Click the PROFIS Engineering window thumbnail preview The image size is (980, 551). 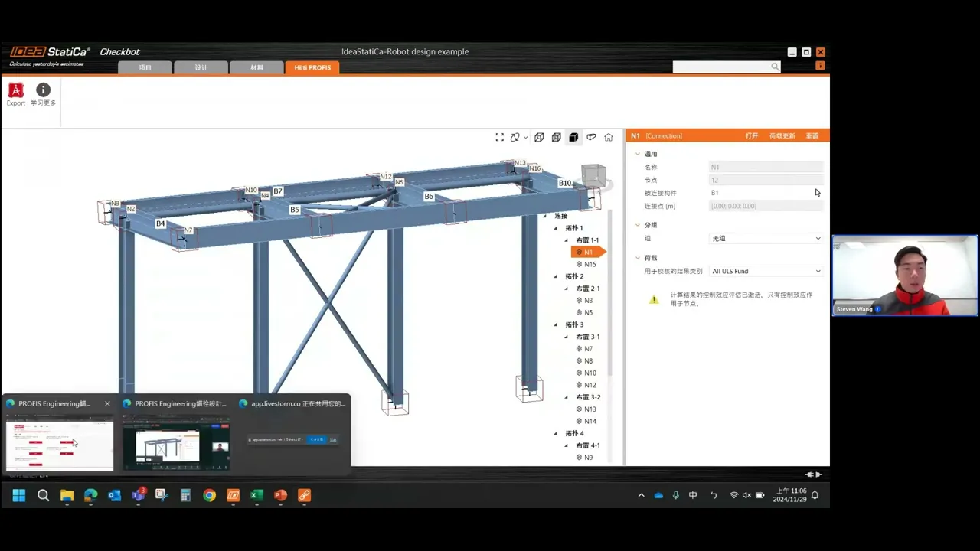[x=60, y=444]
